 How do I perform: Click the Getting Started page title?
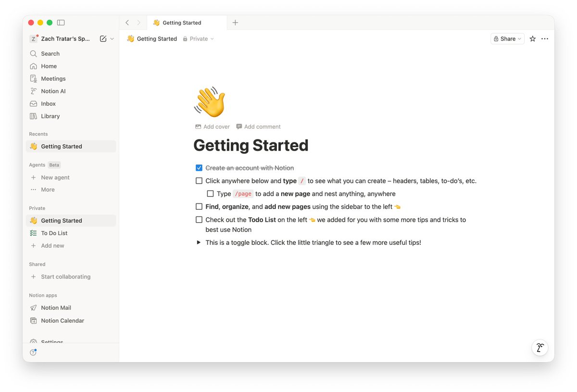click(x=251, y=145)
